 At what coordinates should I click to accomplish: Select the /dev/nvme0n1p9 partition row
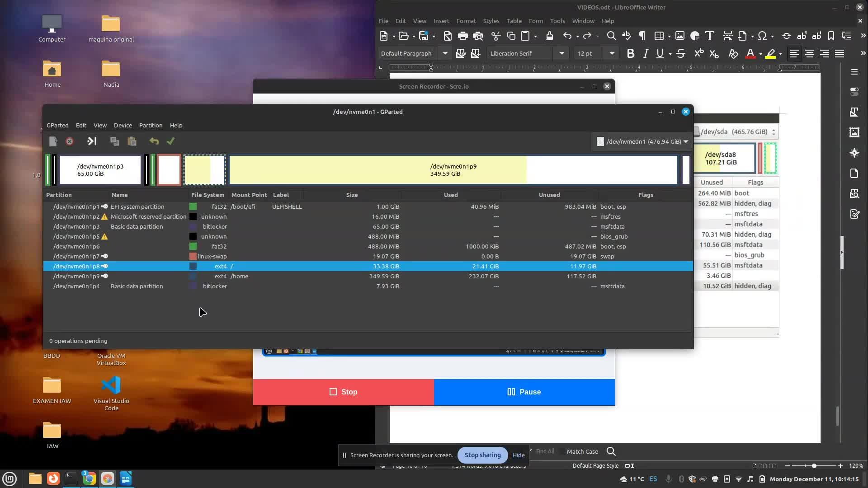click(x=271, y=276)
